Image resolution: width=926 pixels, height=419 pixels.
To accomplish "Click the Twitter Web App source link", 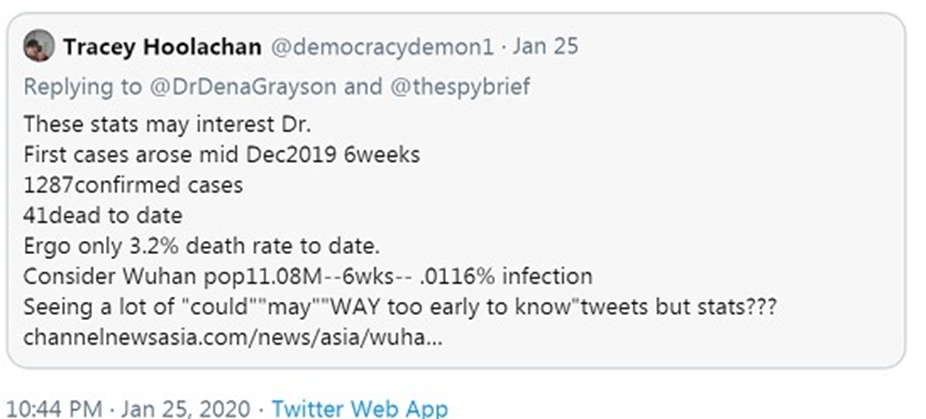I will click(x=360, y=408).
